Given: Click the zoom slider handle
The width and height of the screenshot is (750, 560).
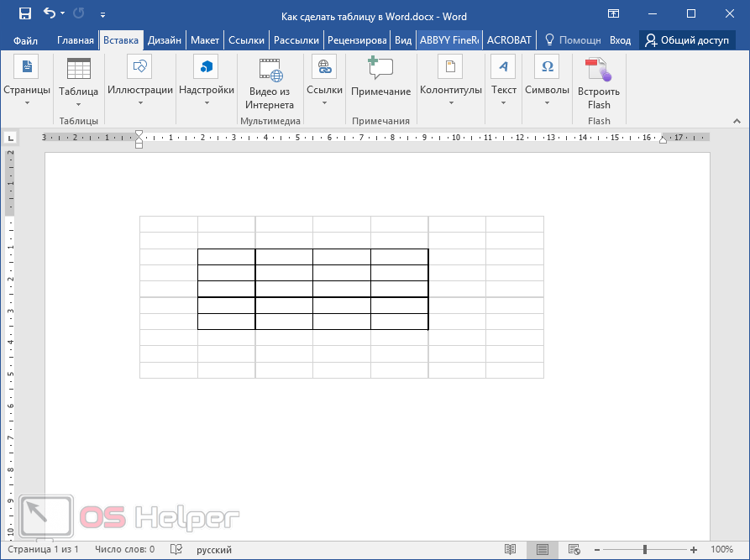Looking at the screenshot, I should tap(645, 549).
